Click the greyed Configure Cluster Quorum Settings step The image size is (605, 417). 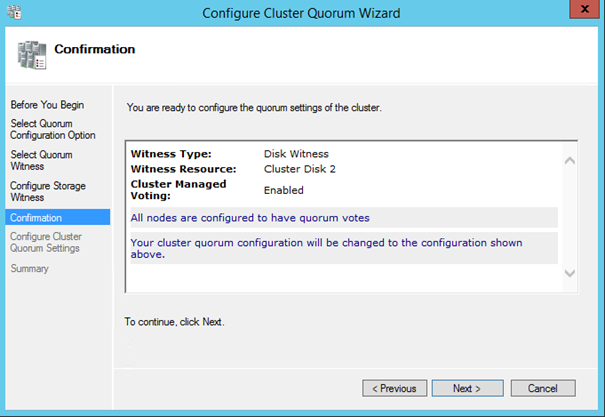coord(46,242)
